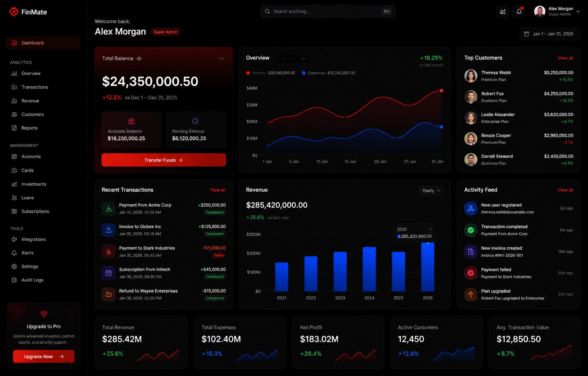Click the Upgrade Now button

pyautogui.click(x=44, y=357)
